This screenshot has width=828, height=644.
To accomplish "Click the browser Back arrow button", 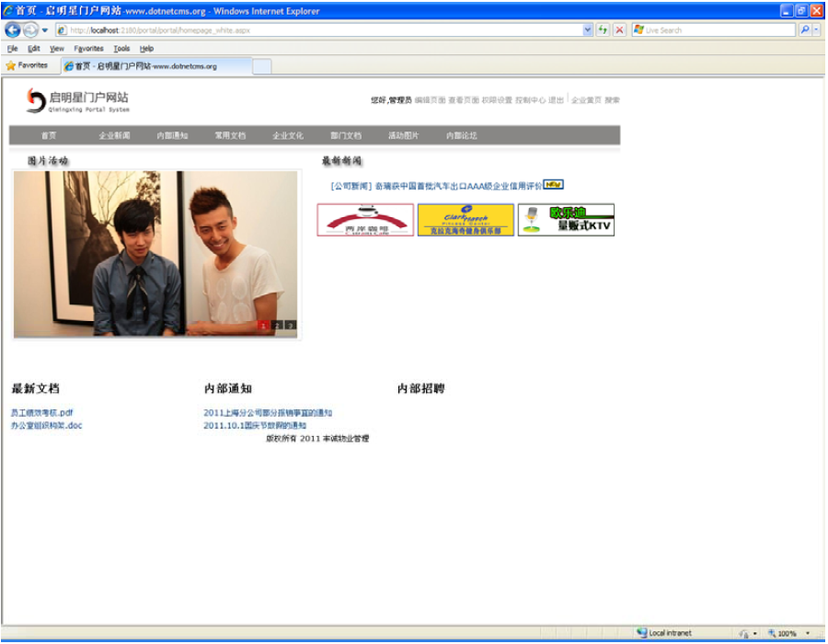I will point(13,30).
